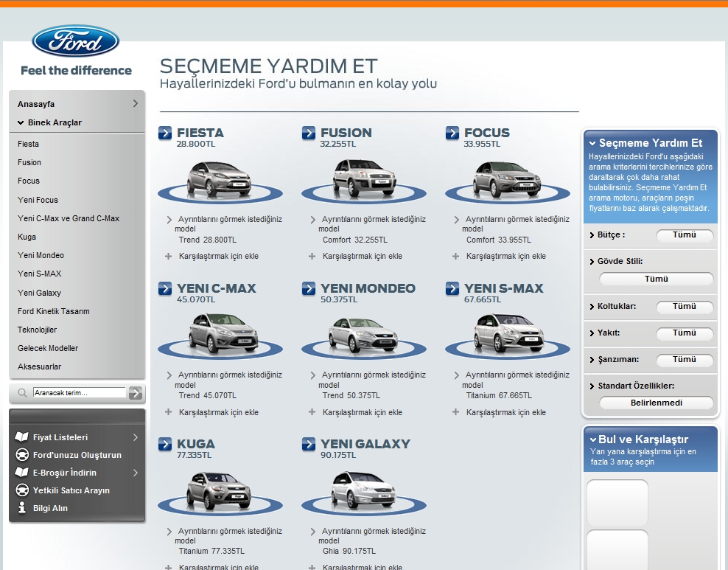Image resolution: width=728 pixels, height=570 pixels.
Task: Click the blue arrow icon beside YENI C-MAX
Action: point(165,288)
